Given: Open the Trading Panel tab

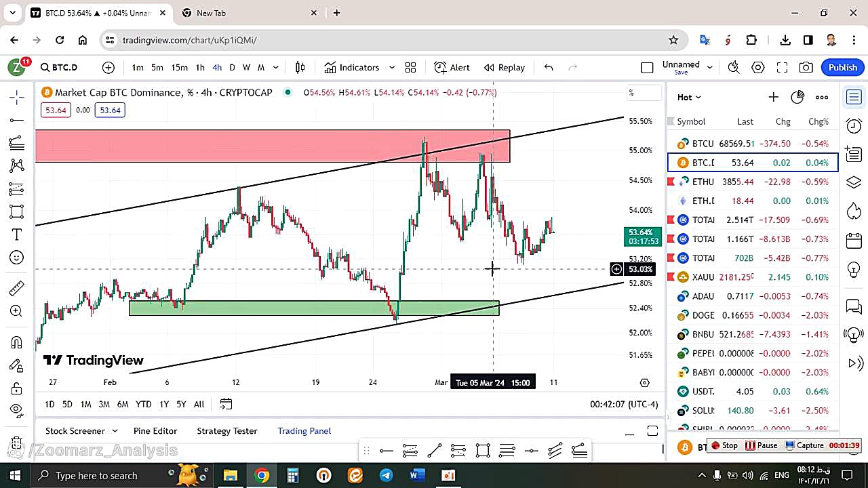Looking at the screenshot, I should 304,430.
